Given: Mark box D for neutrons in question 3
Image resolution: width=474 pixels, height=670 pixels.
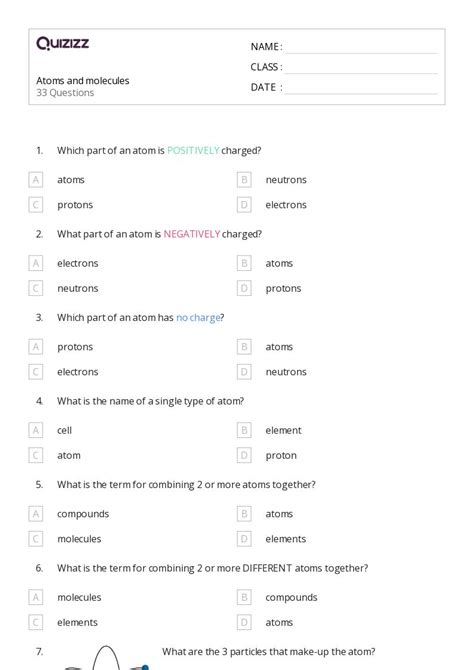Looking at the screenshot, I should (x=244, y=372).
